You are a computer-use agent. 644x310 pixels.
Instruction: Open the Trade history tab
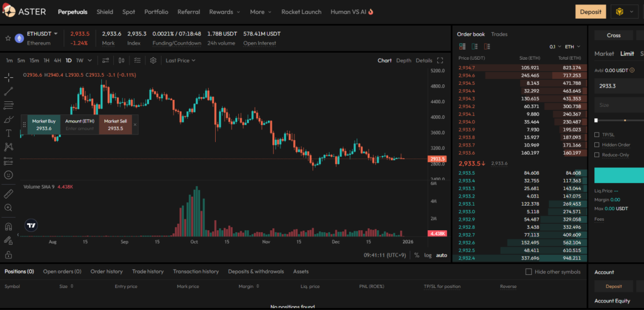[x=148, y=272]
